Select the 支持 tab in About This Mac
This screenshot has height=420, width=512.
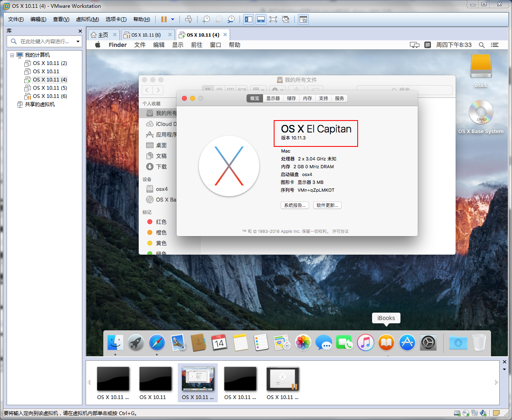click(x=323, y=98)
